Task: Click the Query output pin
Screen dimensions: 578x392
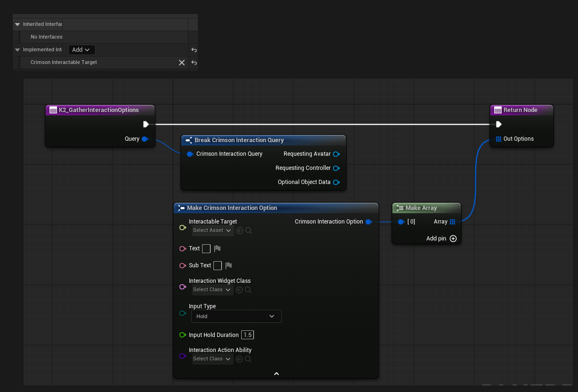Action: click(145, 139)
